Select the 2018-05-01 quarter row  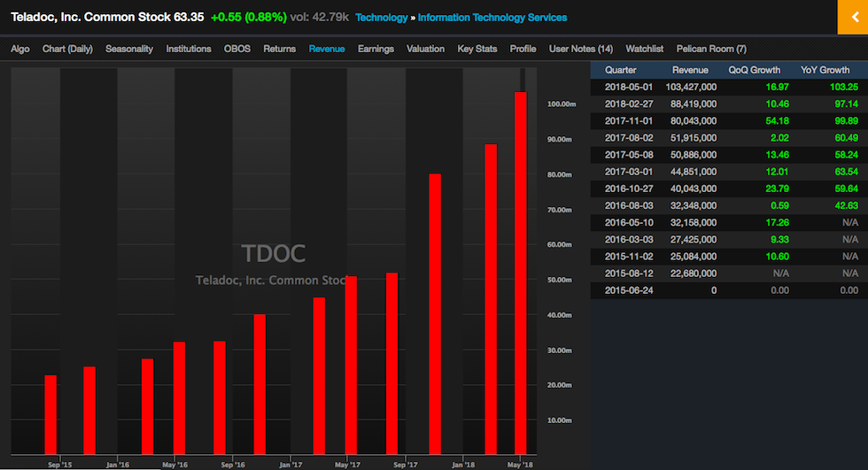729,87
